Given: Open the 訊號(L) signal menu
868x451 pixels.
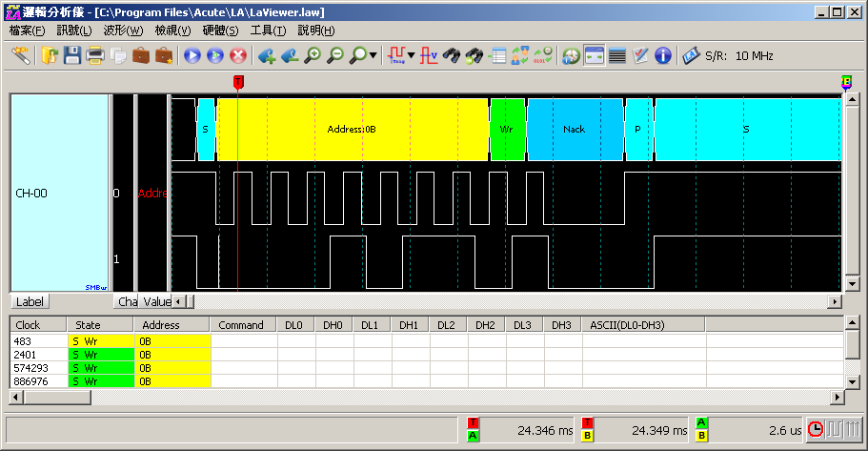Looking at the screenshot, I should [74, 31].
